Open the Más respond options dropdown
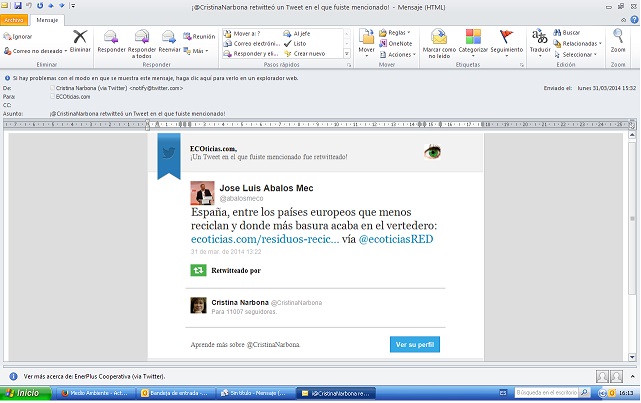This screenshot has width=641, height=403. (x=196, y=51)
